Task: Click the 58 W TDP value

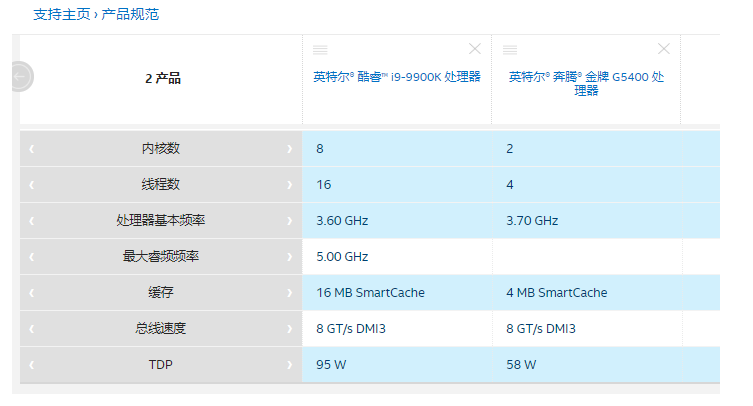Action: (521, 365)
